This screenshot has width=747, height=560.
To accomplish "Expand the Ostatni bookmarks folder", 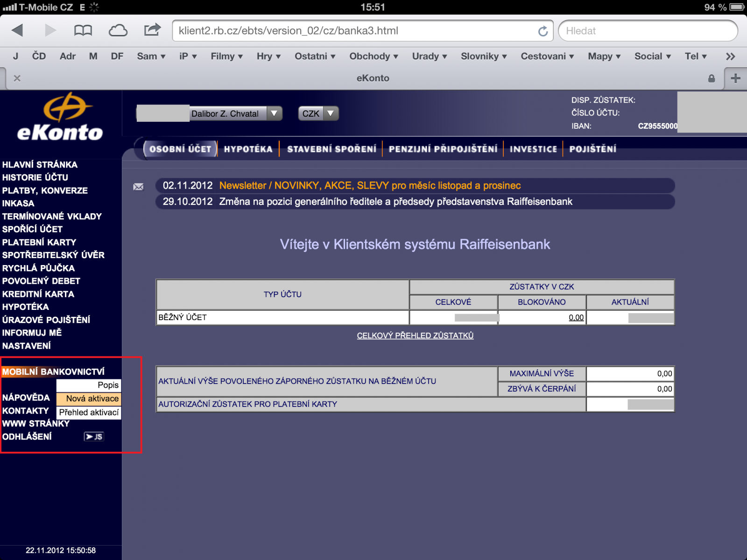I will tap(315, 56).
